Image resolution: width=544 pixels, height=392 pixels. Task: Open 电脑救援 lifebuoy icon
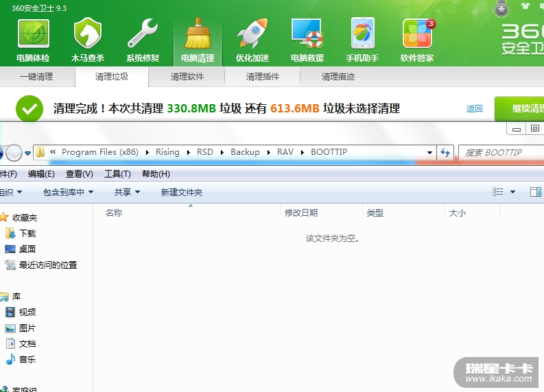(x=307, y=34)
